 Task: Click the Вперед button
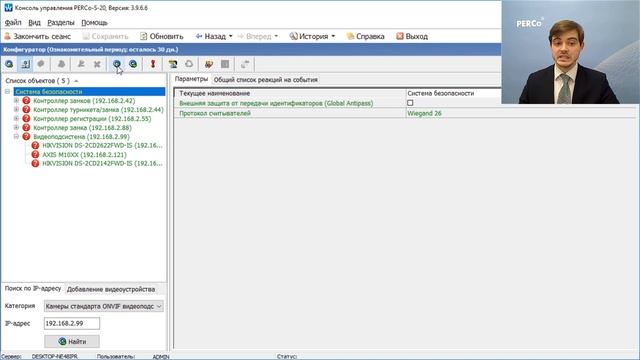click(254, 36)
